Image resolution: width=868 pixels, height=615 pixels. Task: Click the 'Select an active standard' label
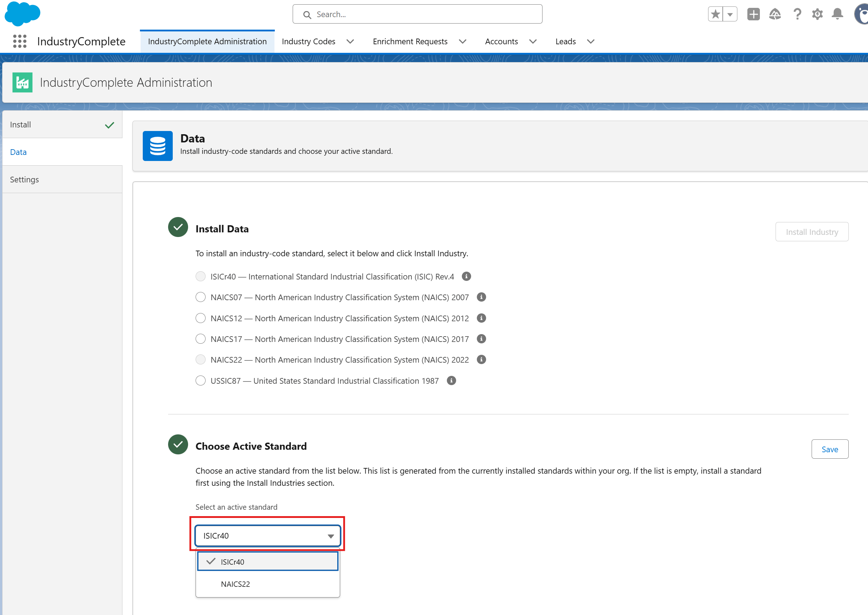236,507
